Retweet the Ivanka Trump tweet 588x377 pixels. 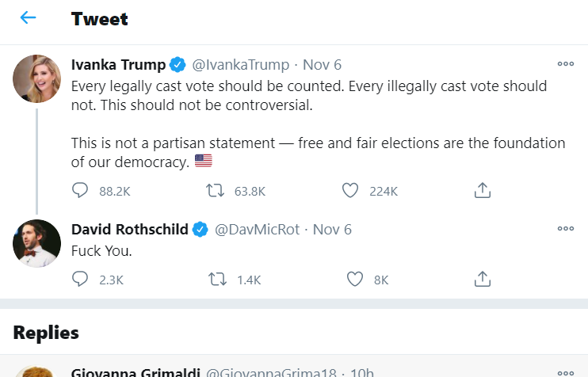point(215,190)
